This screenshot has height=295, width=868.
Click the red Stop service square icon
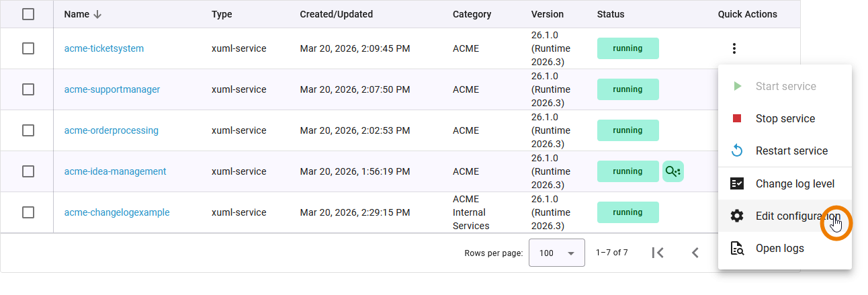(x=737, y=119)
